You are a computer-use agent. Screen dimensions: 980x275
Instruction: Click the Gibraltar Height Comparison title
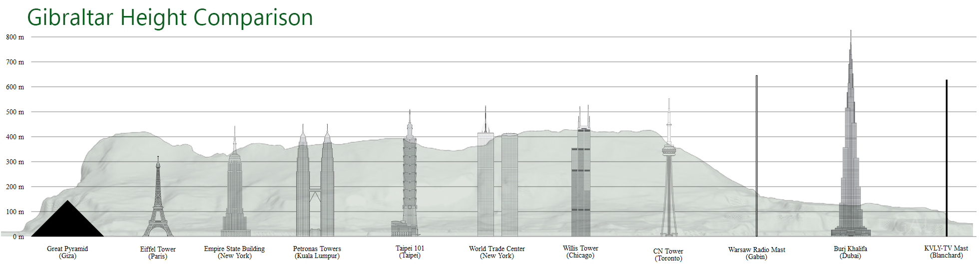click(170, 18)
